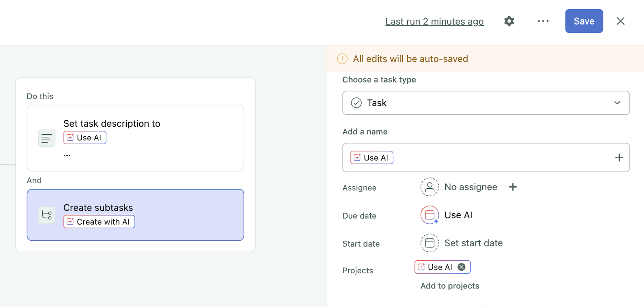Click the Create subtasks action icon
The height and width of the screenshot is (307, 644).
tap(47, 215)
